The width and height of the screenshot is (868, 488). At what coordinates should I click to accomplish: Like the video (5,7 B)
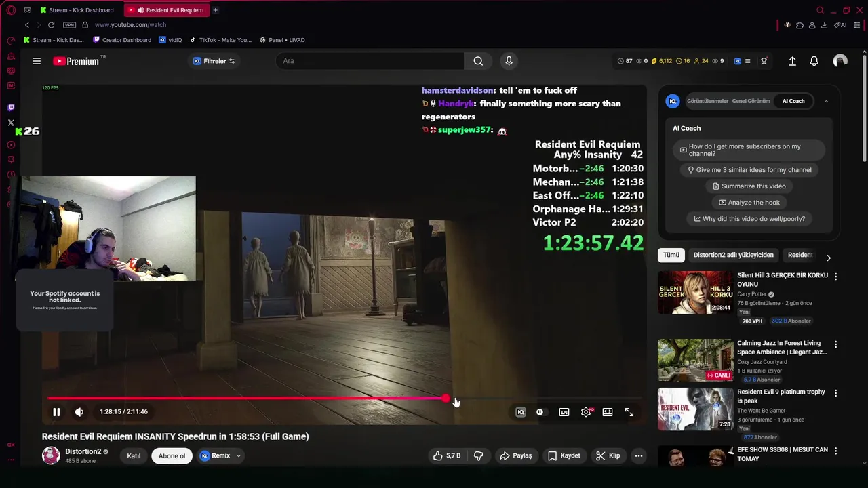click(x=447, y=455)
